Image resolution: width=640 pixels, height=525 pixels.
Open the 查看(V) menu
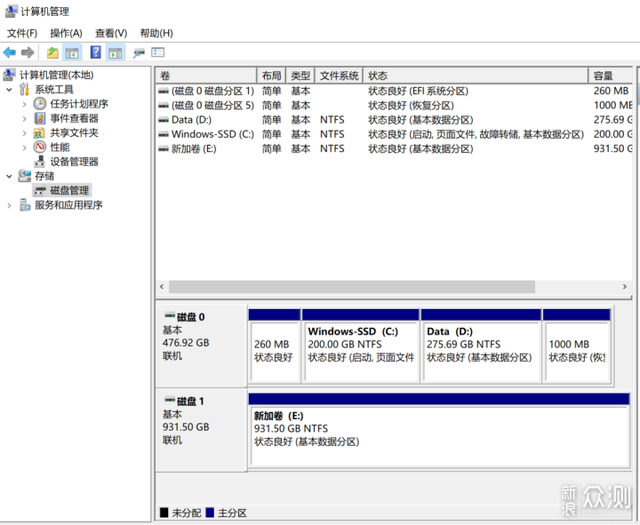click(111, 33)
